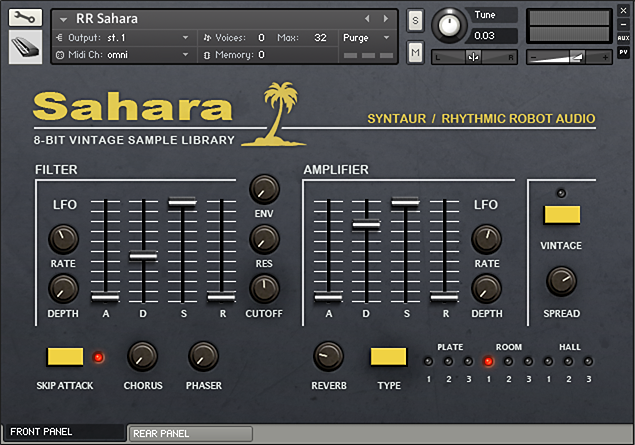Viewport: 635px width, 445px height.
Task: Click the keyboard instrument icon
Action: point(25,47)
